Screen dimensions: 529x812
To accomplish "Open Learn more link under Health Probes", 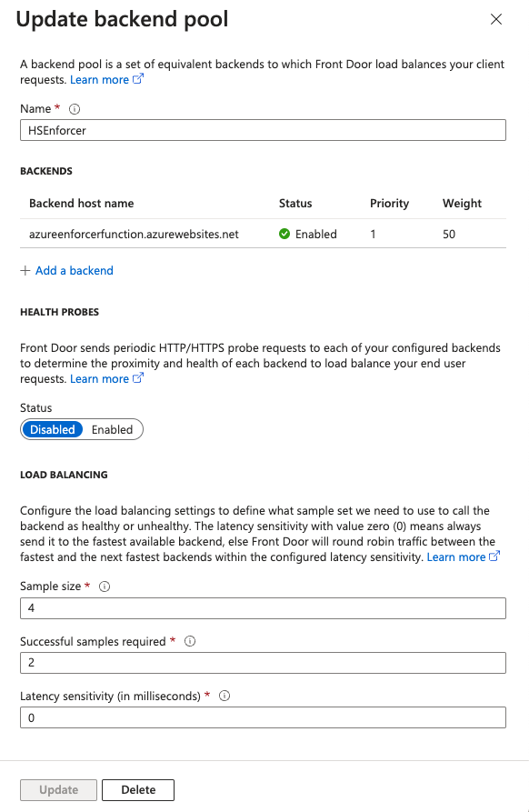I will tap(99, 379).
